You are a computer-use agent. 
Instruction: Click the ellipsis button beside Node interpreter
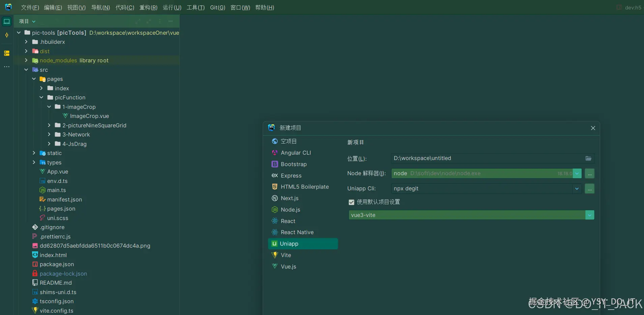pos(589,174)
